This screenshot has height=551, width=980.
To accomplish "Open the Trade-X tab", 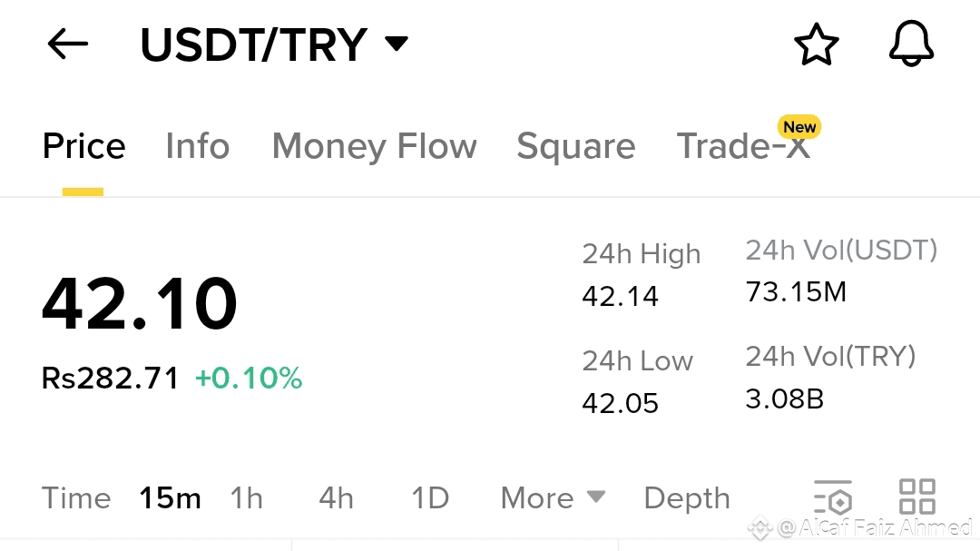I will pos(744,146).
